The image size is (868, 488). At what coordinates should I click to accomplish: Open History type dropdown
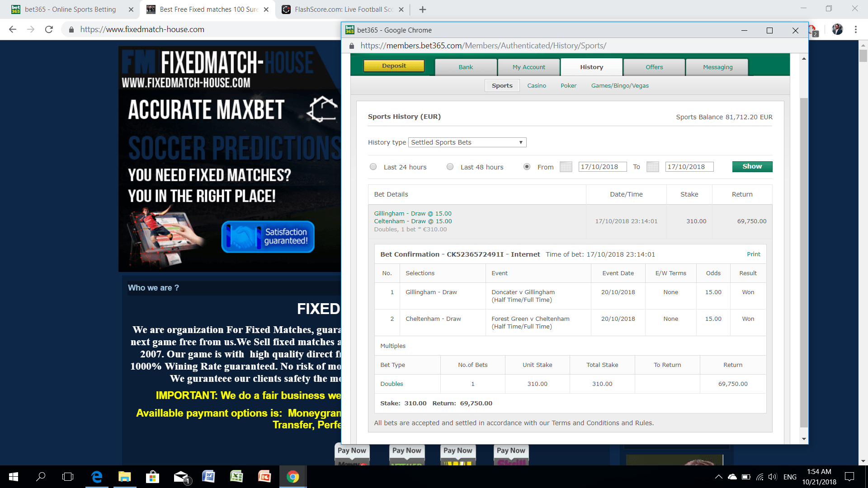pos(467,142)
